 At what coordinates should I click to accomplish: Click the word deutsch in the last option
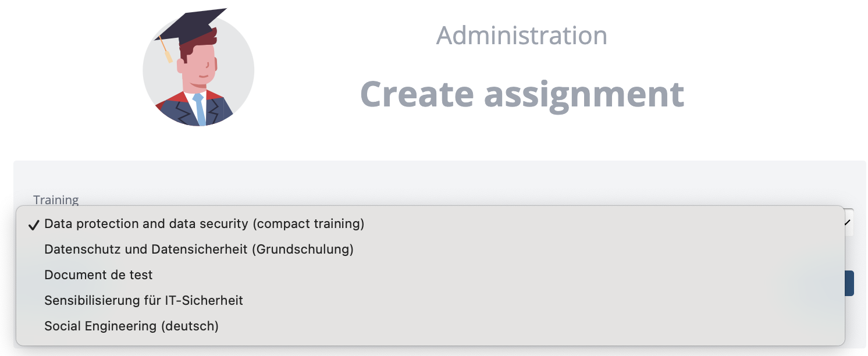click(x=189, y=326)
